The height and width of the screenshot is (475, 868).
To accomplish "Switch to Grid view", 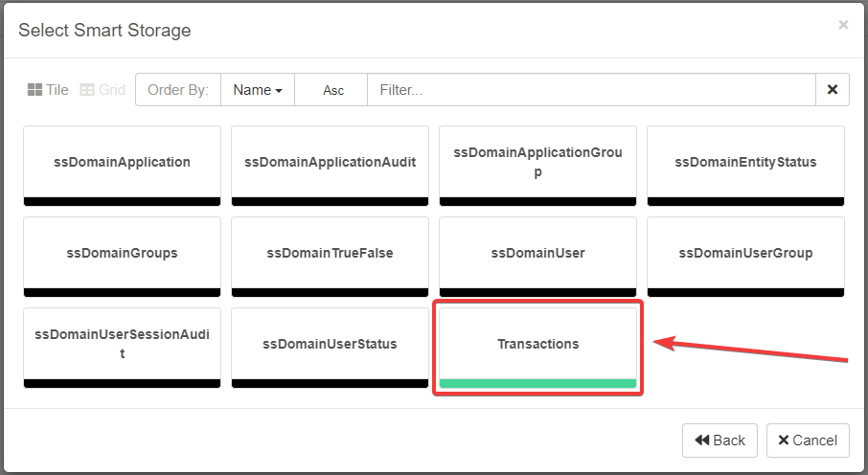I will 103,90.
